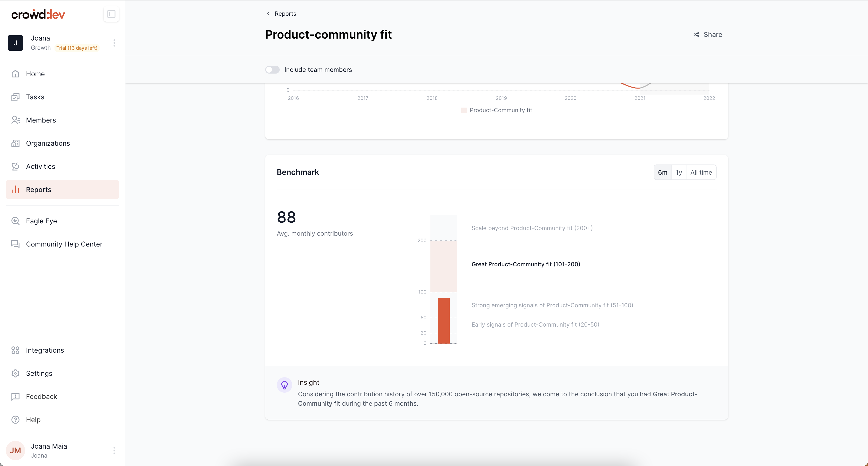Screen dimensions: 868x466
Task: Open the Joana Maia user menu dots
Action: point(114,451)
